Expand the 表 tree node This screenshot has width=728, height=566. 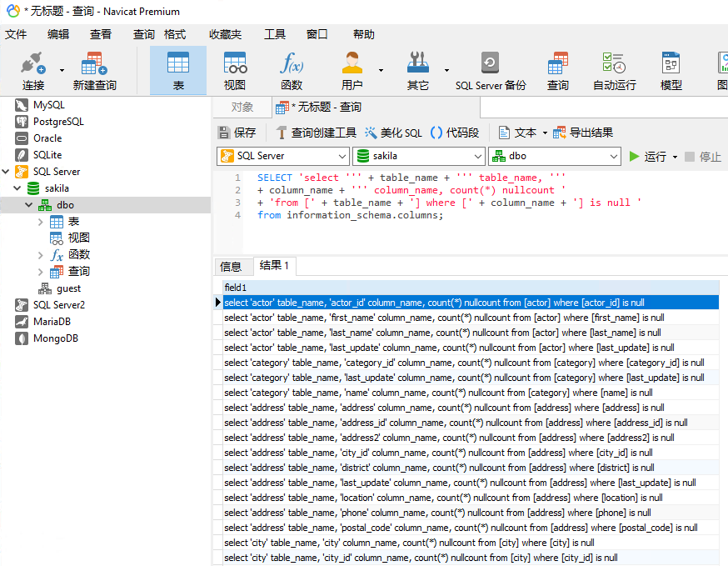click(40, 222)
